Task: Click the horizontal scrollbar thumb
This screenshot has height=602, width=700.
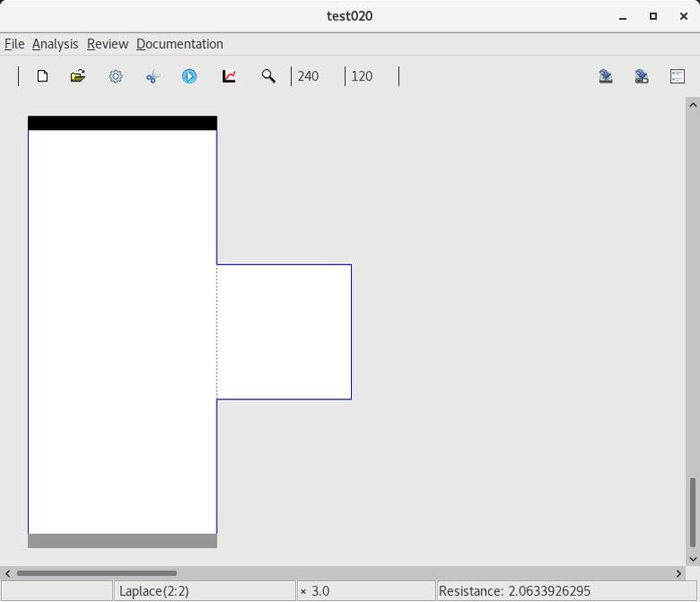Action: [x=97, y=573]
